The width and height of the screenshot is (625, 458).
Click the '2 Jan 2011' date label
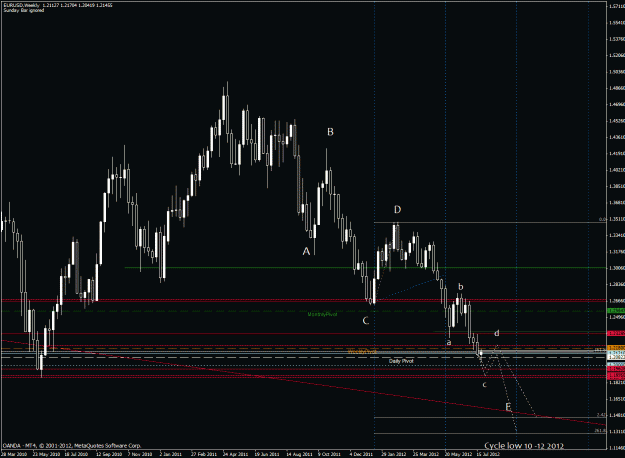pos(171,454)
